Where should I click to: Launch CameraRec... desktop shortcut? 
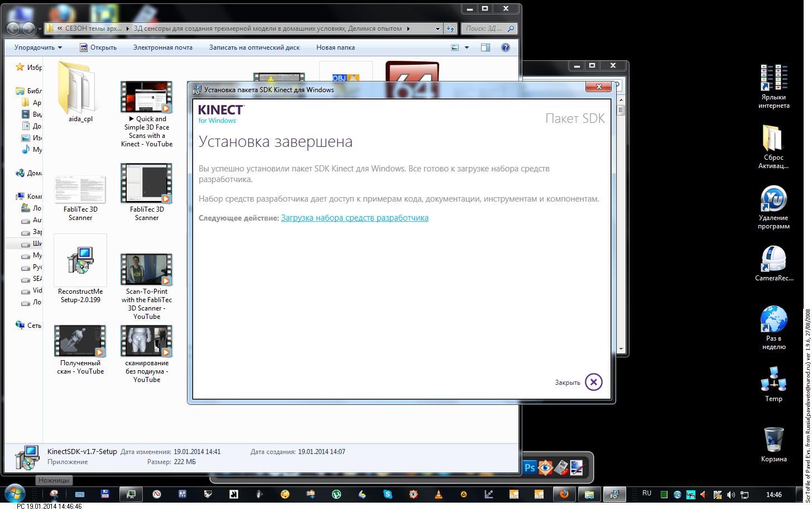click(x=773, y=263)
